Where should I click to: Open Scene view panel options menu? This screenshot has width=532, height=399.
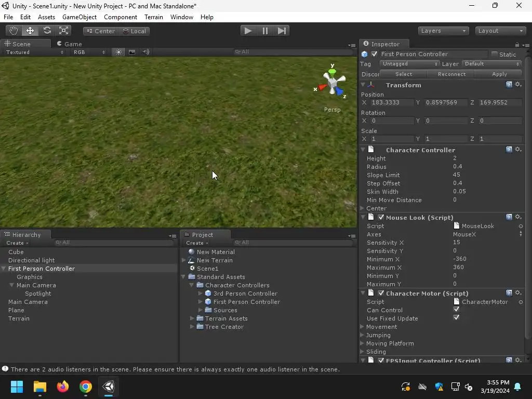352,45
